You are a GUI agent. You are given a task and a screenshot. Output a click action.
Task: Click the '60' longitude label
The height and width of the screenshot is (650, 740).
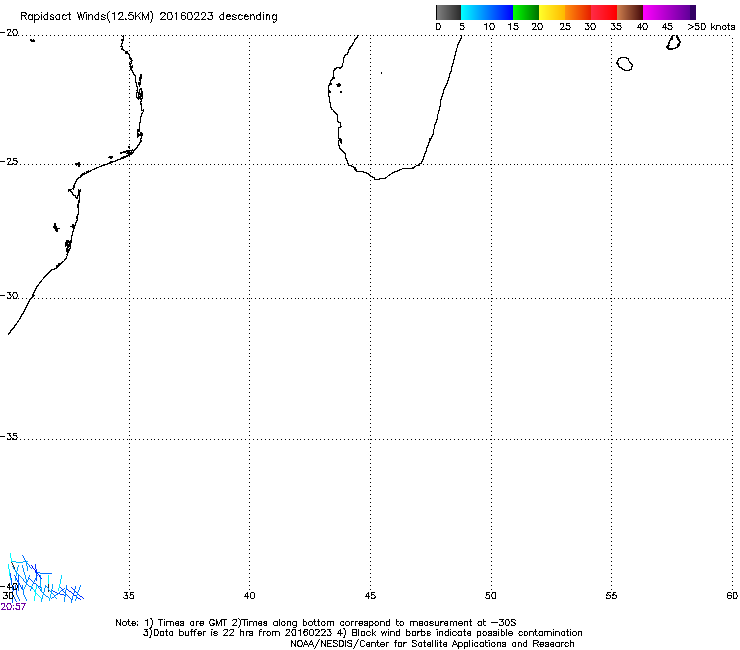tap(732, 596)
